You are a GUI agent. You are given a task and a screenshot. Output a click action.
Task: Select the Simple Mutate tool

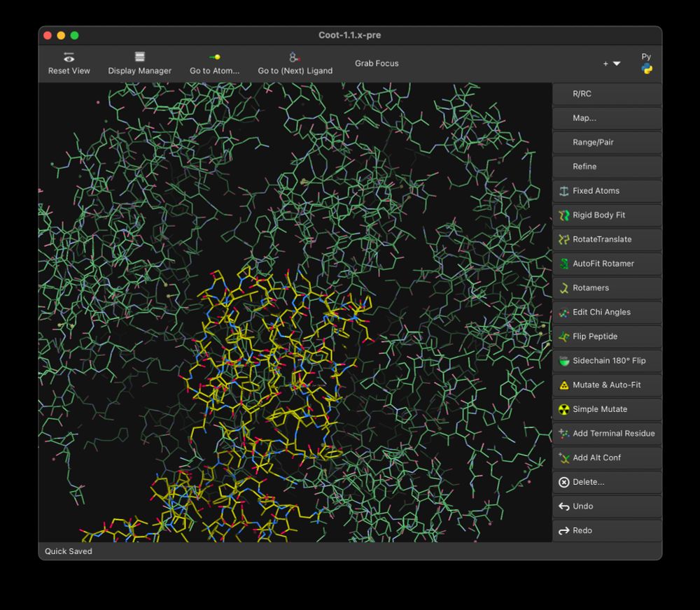pyautogui.click(x=607, y=409)
